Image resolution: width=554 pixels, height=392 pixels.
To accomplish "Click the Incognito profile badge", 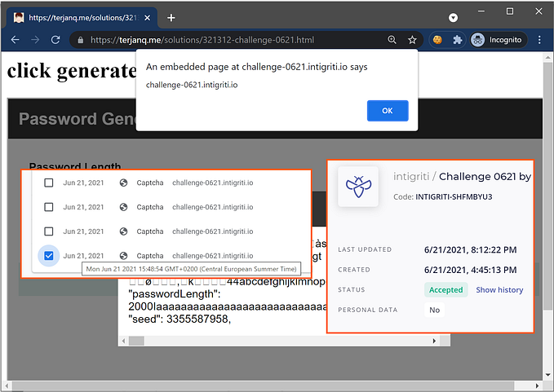I will (499, 40).
